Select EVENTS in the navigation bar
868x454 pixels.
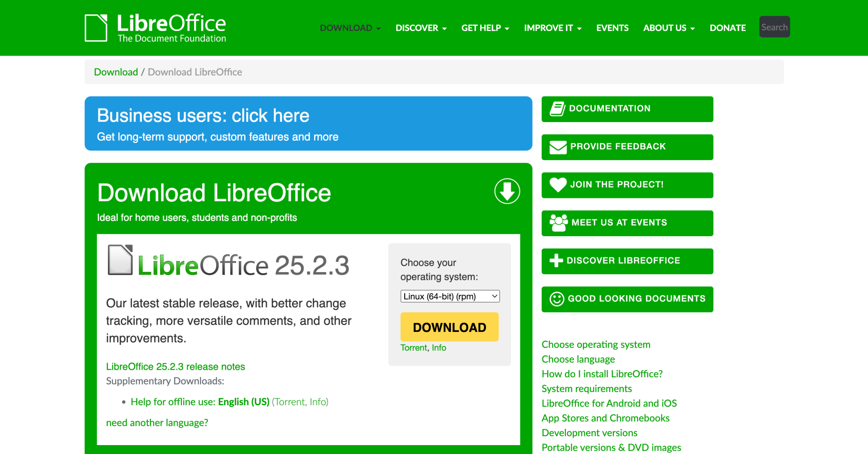(612, 28)
